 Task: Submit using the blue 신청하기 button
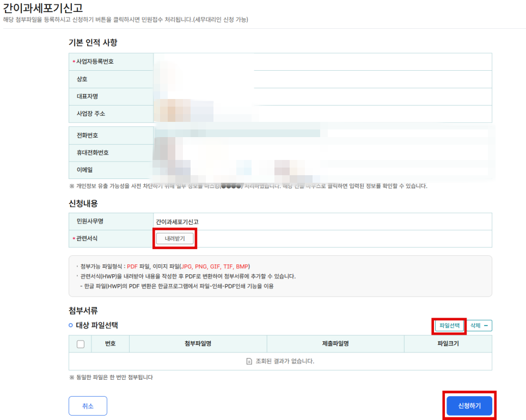click(x=469, y=406)
